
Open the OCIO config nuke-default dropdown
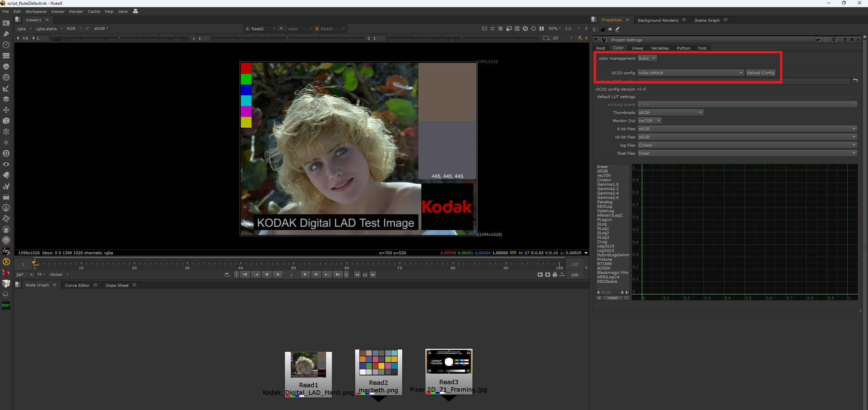pos(691,73)
